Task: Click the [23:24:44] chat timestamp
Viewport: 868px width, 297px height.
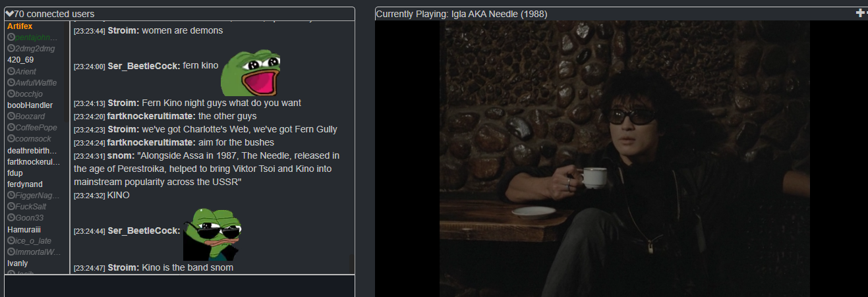Action: pos(90,231)
